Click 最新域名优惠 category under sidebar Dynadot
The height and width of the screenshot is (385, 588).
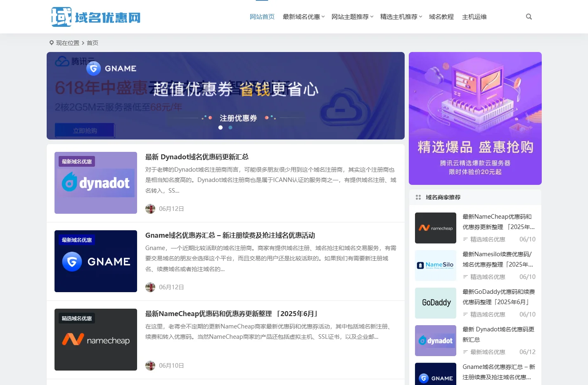click(x=488, y=352)
